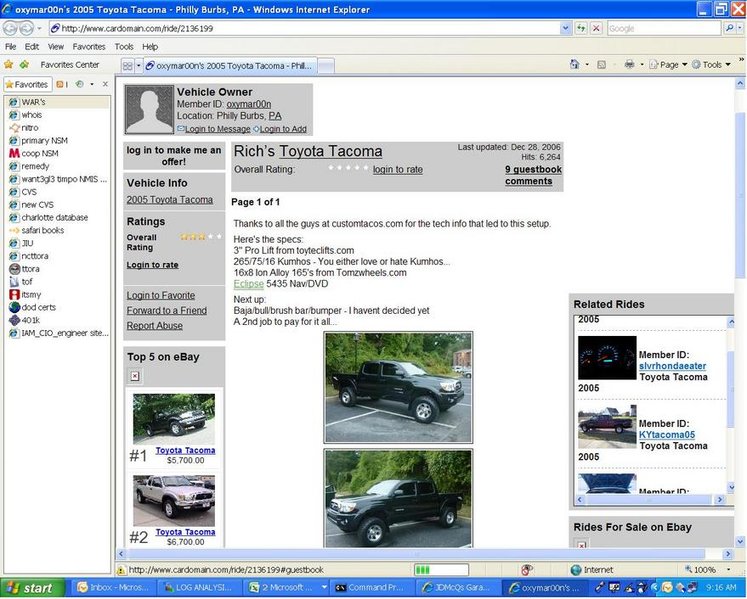Click the Print icon in command bar

(629, 64)
